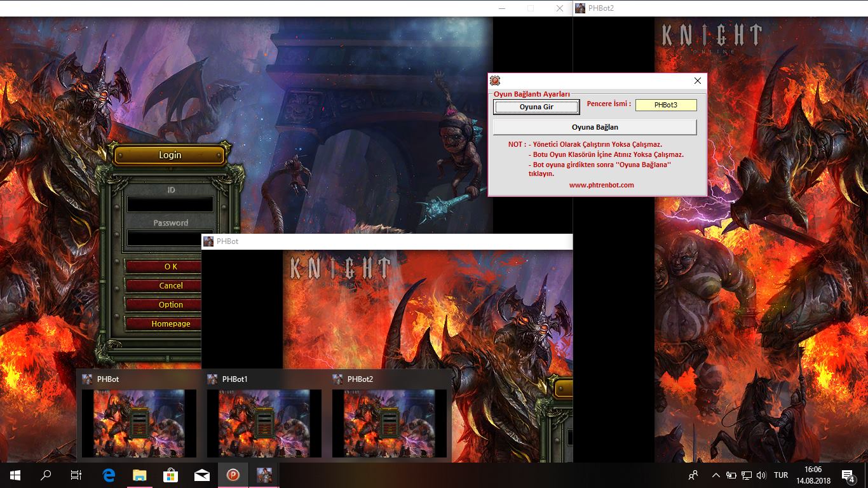Click the Oyuna Gir button
Screen dimensions: 868x488
click(536, 107)
